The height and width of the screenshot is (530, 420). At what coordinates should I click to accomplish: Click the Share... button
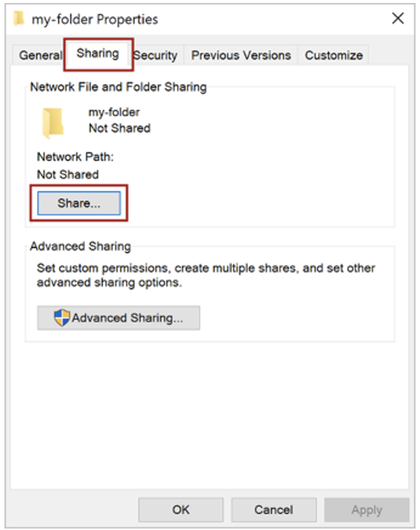click(79, 203)
